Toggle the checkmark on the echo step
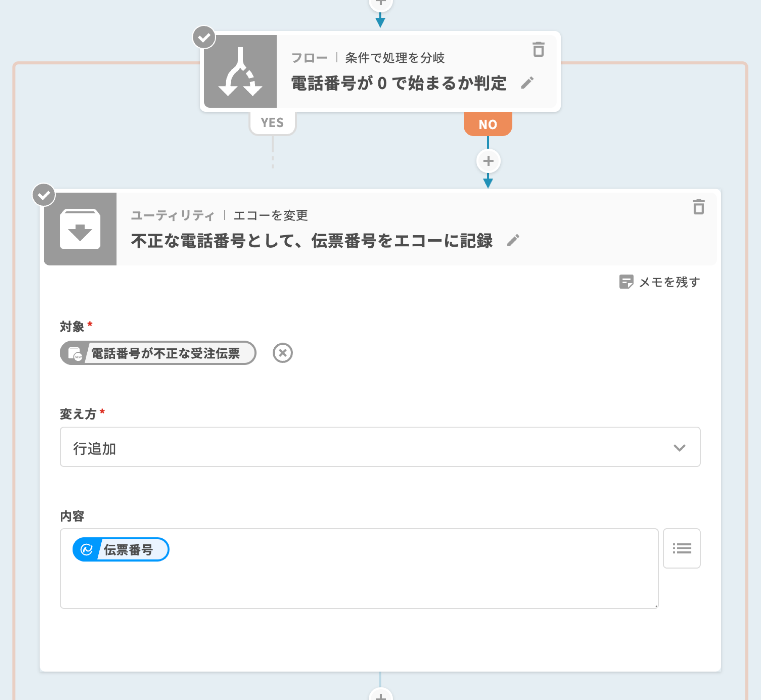The image size is (761, 700). [44, 195]
